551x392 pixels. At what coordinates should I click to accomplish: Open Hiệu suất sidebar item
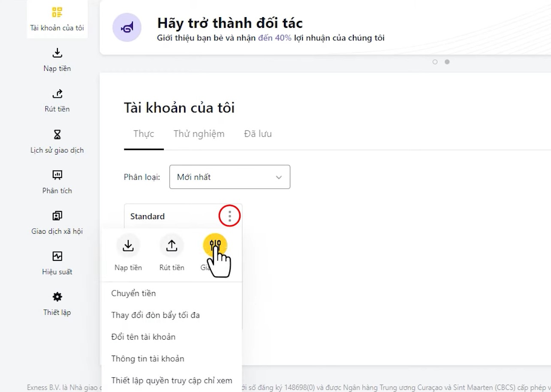tap(57, 263)
